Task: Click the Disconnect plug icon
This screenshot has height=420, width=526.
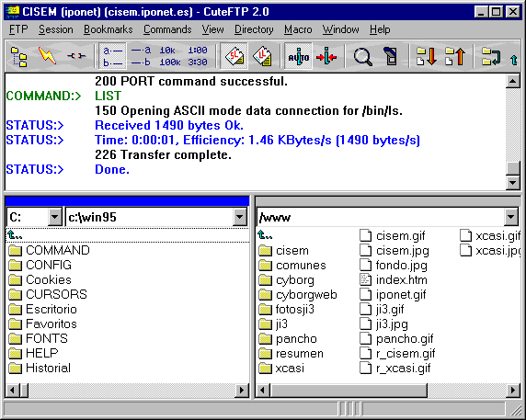Action: [x=76, y=56]
